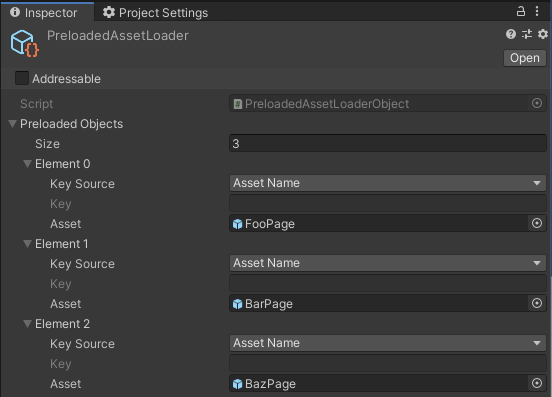Click the Script label
The image size is (552, 397).
click(x=37, y=104)
